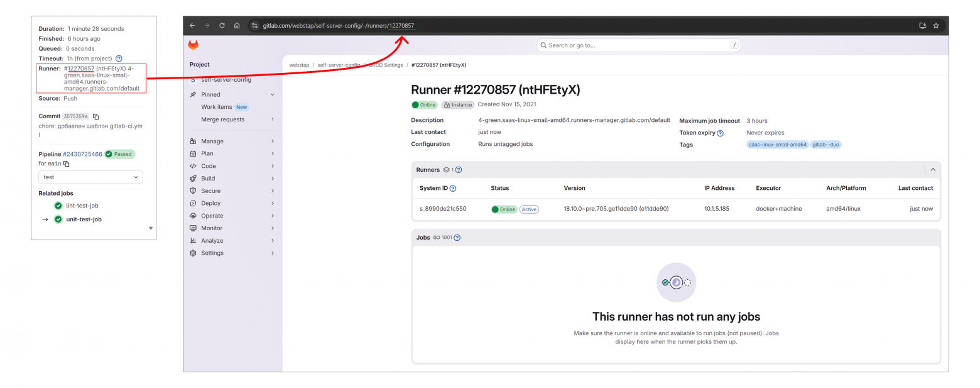This screenshot has width=980, height=388.
Task: Click the Analyze chart icon in sidebar
Action: [193, 241]
